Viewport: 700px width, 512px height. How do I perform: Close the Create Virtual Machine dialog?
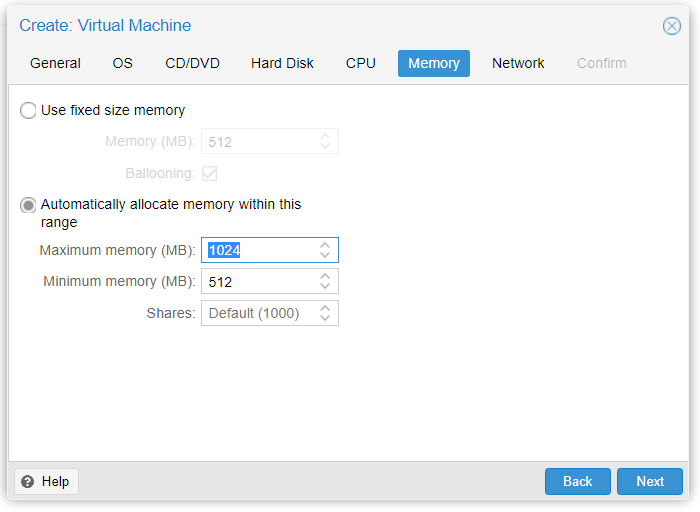tap(672, 26)
